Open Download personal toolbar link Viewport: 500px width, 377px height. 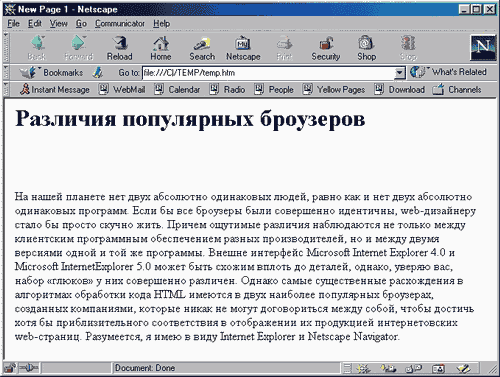point(400,89)
